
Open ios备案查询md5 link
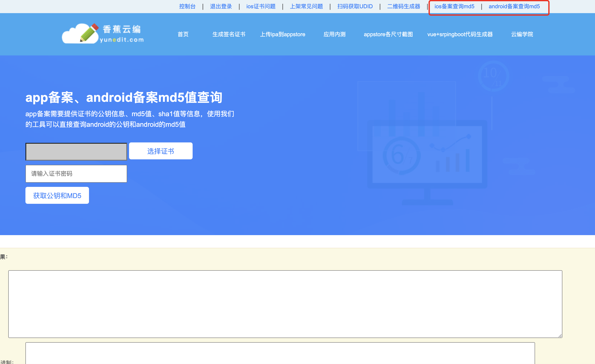coord(454,7)
